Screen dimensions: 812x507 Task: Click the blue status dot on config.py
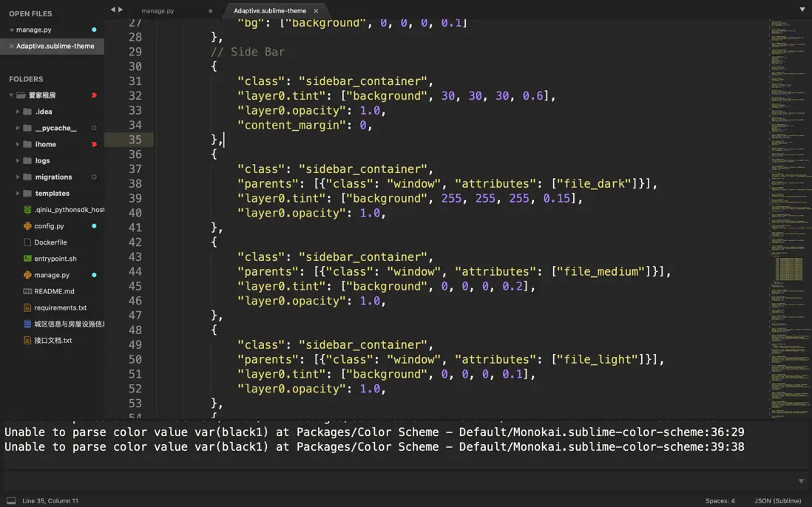pyautogui.click(x=94, y=226)
